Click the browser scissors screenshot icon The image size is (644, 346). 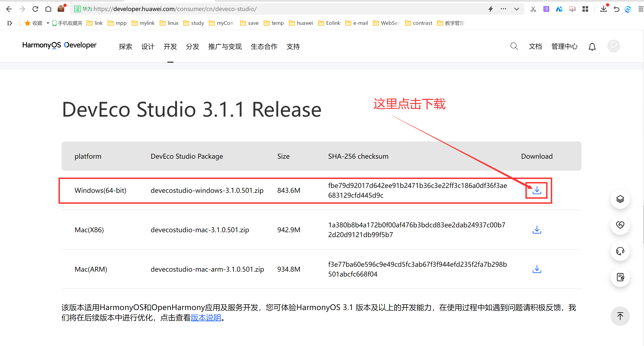[x=533, y=9]
